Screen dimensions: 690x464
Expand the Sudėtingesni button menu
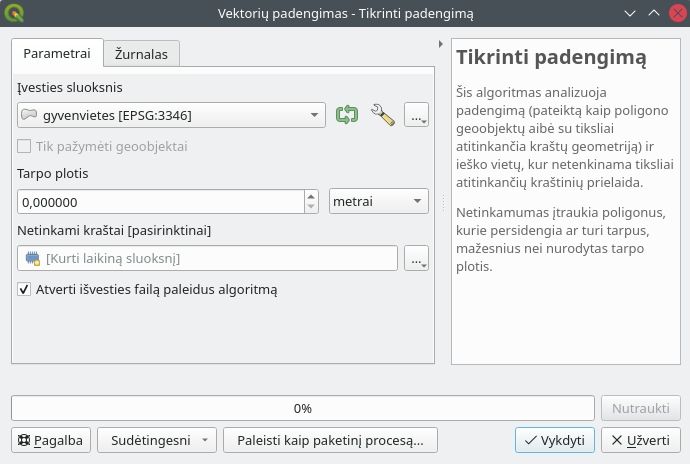click(x=157, y=440)
